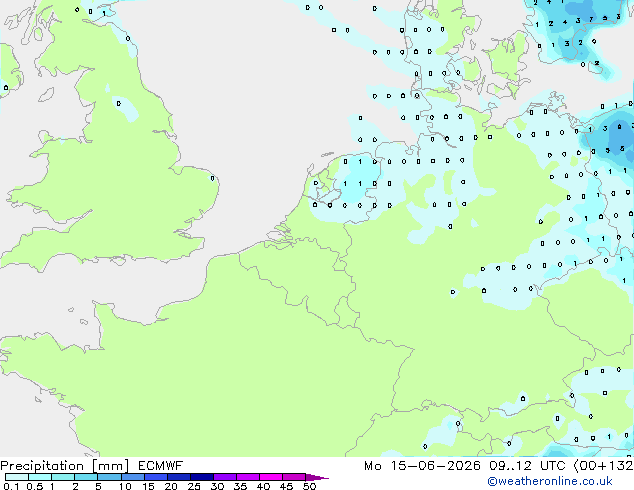The height and width of the screenshot is (490, 634).
Task: Choose the 15–20 mm legend color swatch
Action: [155, 477]
